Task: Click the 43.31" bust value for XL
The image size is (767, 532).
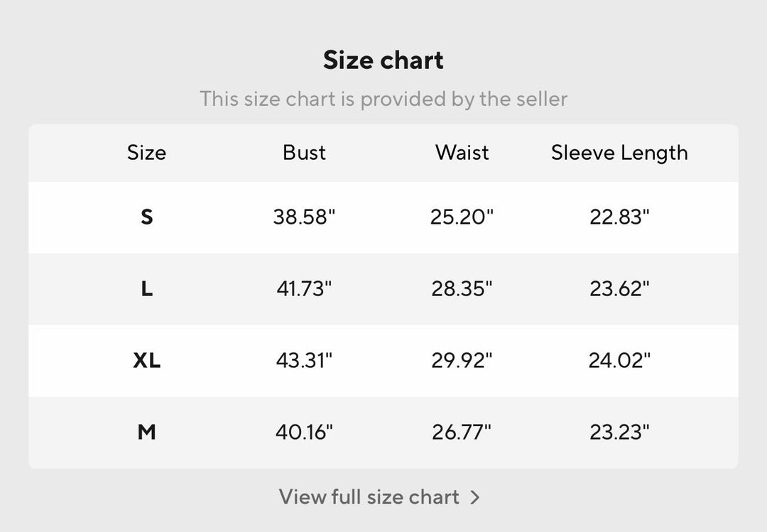Action: (x=304, y=361)
